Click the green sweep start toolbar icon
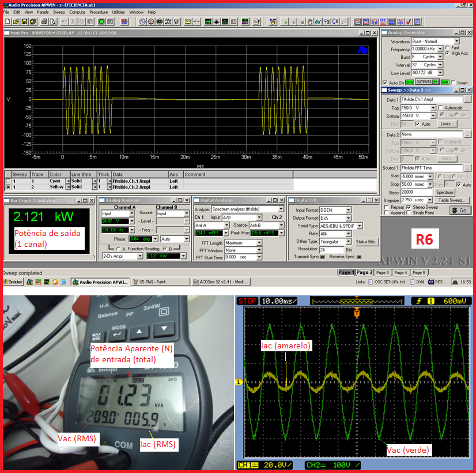Screen dimensions: 476x473 coord(284,21)
